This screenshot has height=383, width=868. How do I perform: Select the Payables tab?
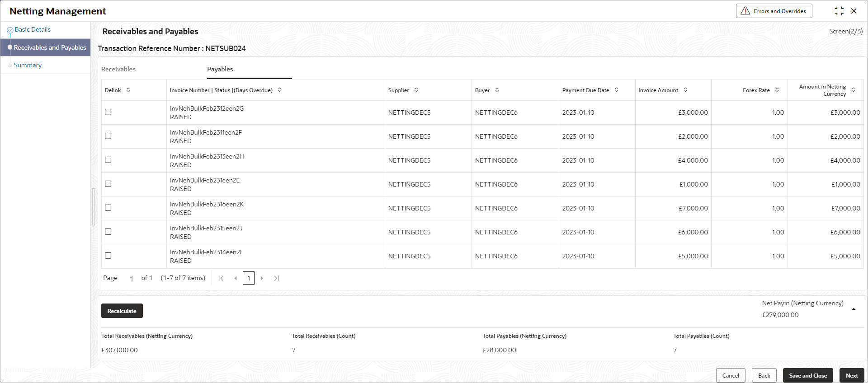[220, 69]
